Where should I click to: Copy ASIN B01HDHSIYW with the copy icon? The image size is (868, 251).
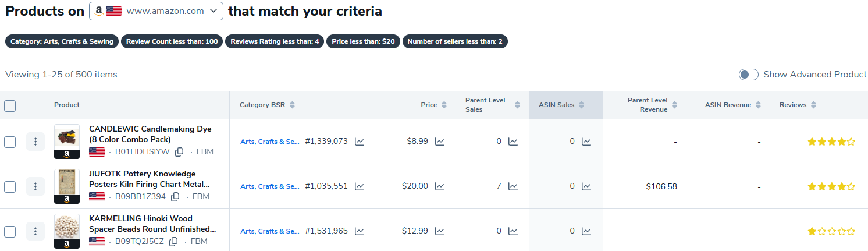(x=179, y=152)
